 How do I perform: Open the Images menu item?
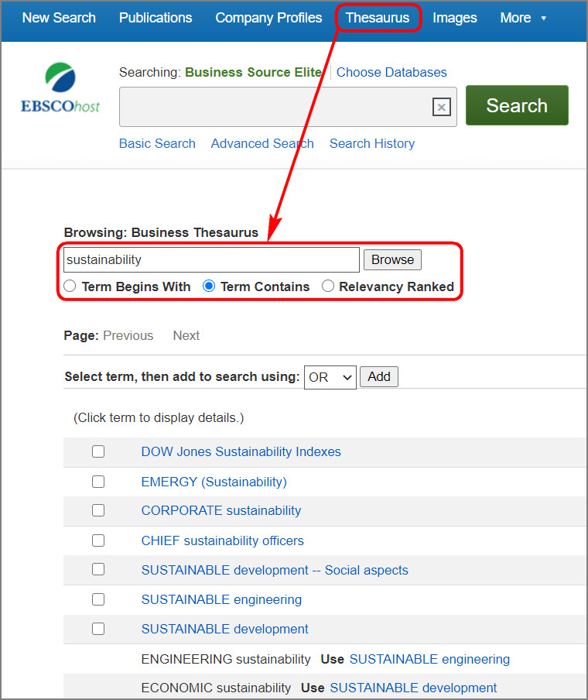(455, 18)
